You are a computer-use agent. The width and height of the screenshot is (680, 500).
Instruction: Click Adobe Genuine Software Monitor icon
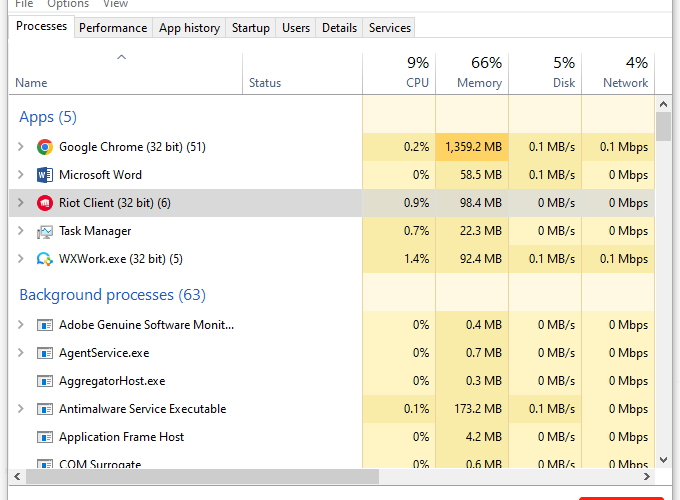(45, 325)
